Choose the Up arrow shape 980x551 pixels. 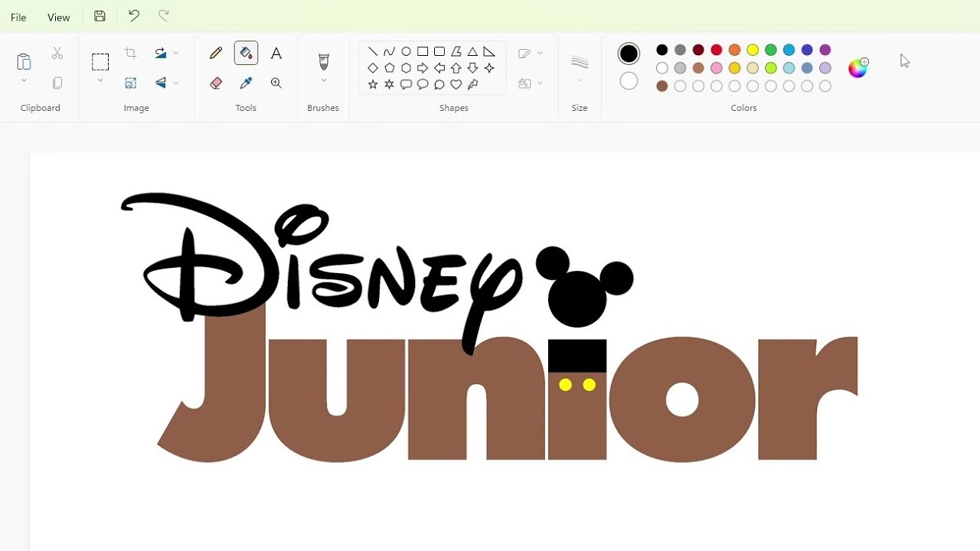click(x=456, y=68)
